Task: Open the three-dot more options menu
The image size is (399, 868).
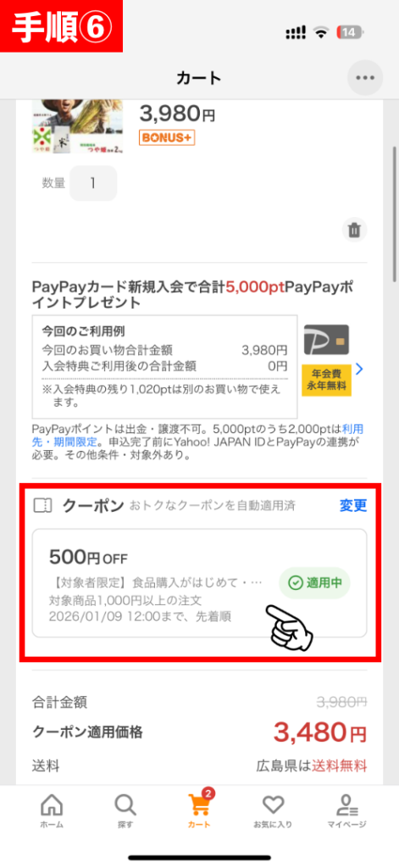Action: click(x=365, y=78)
